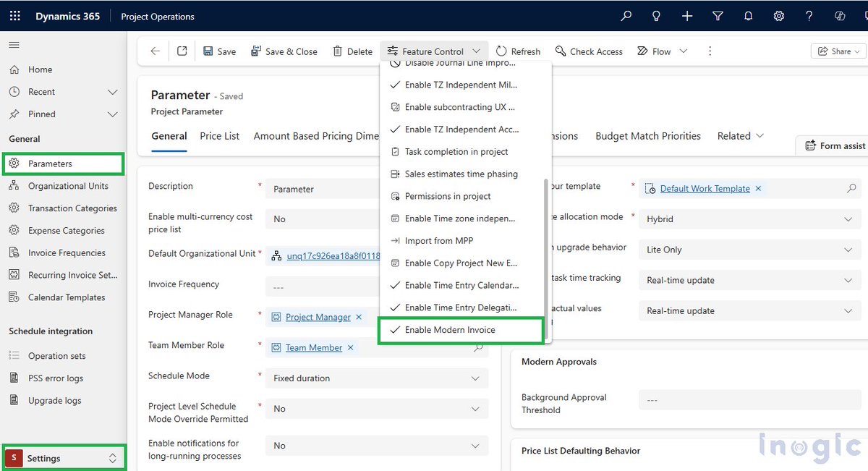868x471 pixels.
Task: Click Delete in the command bar
Action: point(353,51)
